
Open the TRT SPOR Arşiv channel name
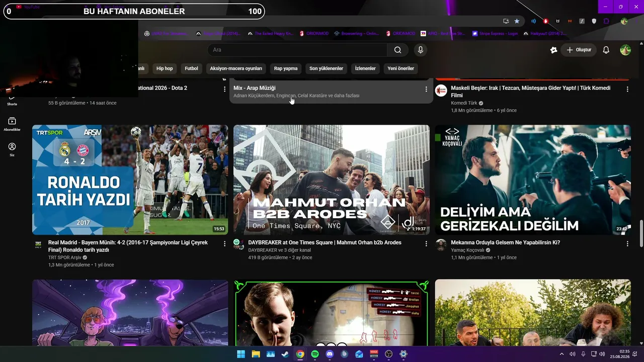click(x=64, y=257)
